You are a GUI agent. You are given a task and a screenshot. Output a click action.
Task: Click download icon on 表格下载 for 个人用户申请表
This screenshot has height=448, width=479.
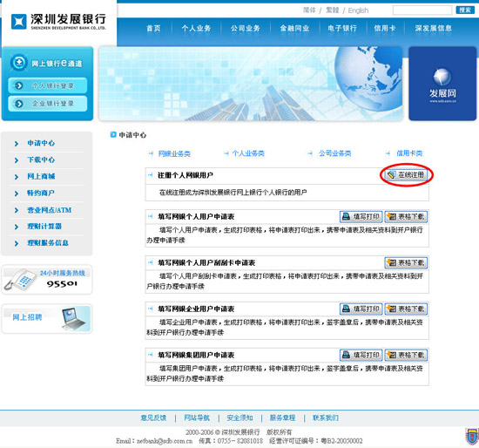391,217
